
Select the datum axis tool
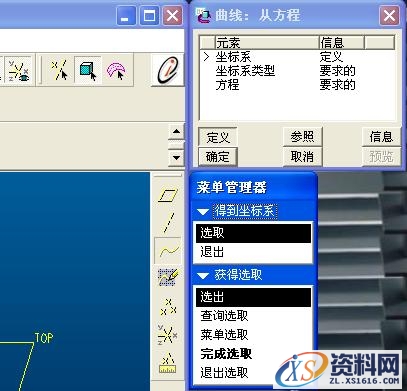[x=169, y=222]
